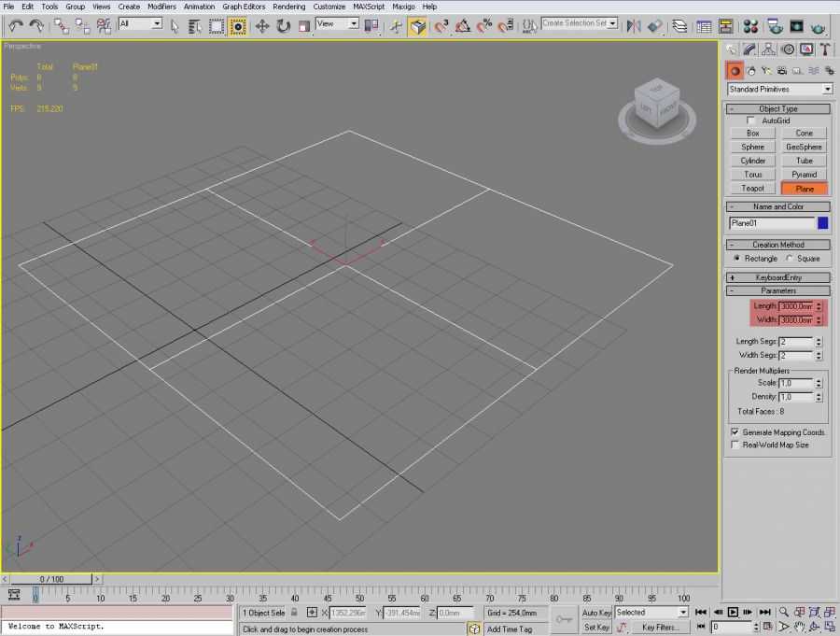Select the Select and Move tool

point(262,26)
